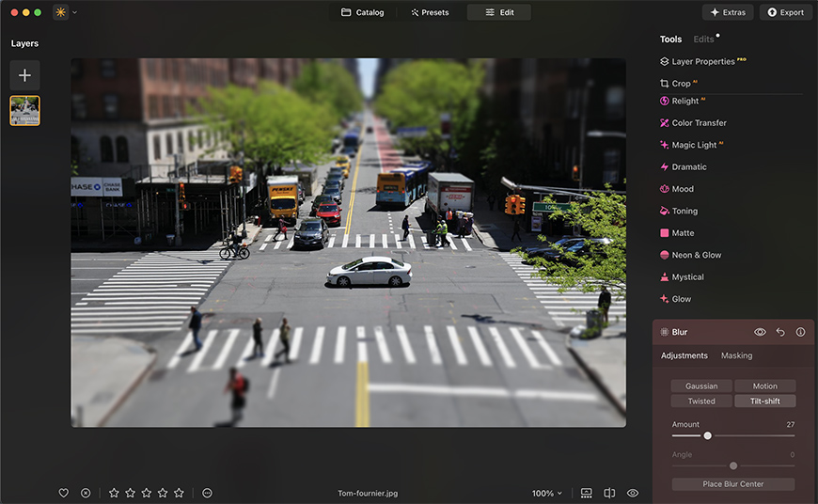Open the 100% zoom dropdown
Viewport: 818px width, 504px height.
(x=546, y=494)
